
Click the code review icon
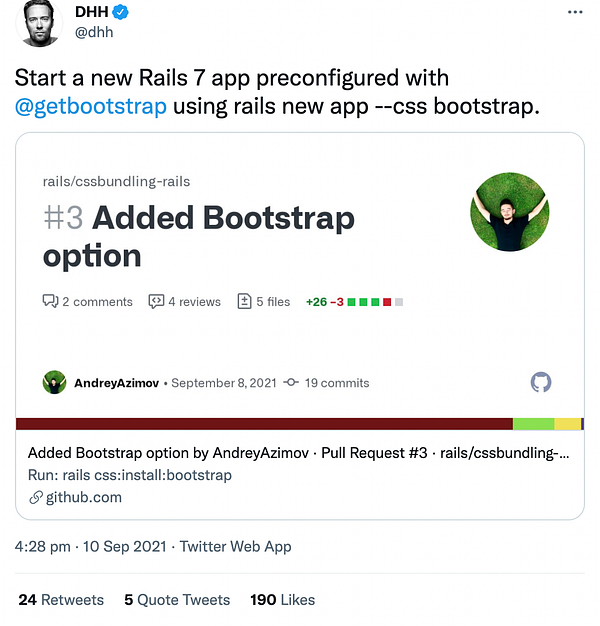pyautogui.click(x=156, y=301)
